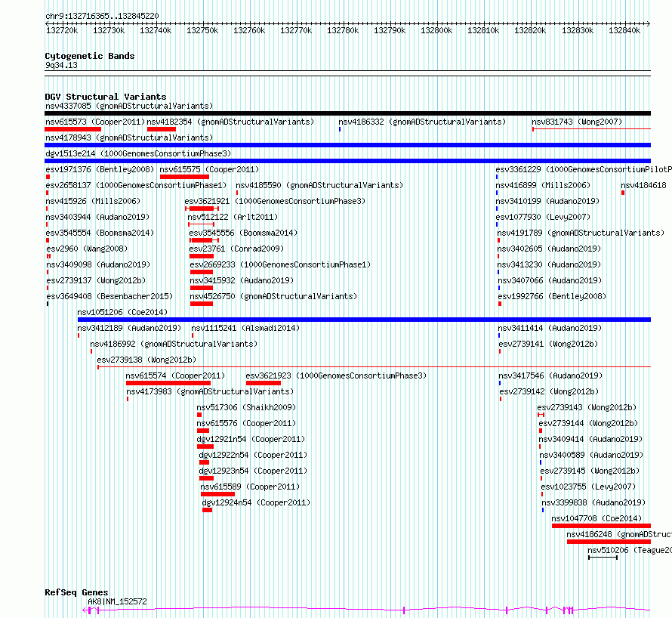Open variant nsv615575 (Cooper2011)
This screenshot has height=618, width=672.
click(x=209, y=169)
